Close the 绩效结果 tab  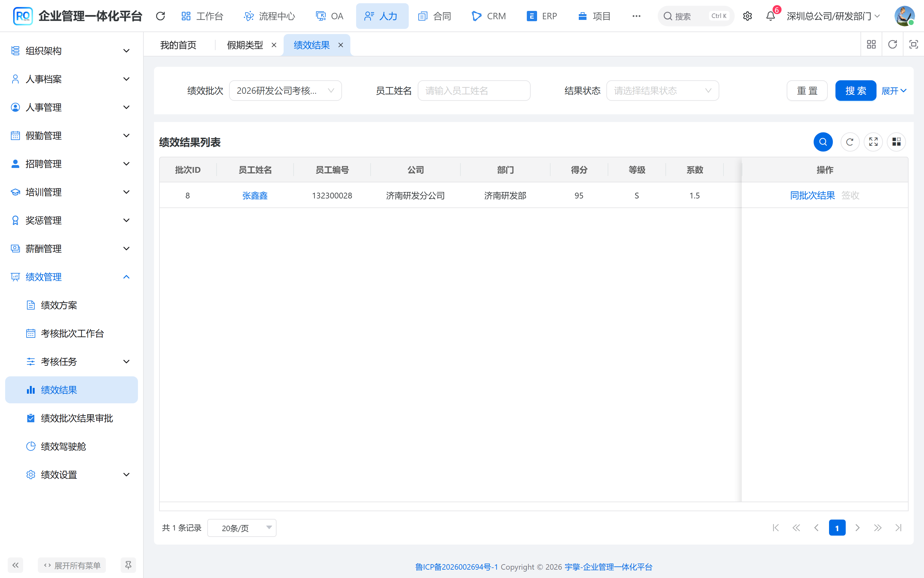tap(341, 45)
